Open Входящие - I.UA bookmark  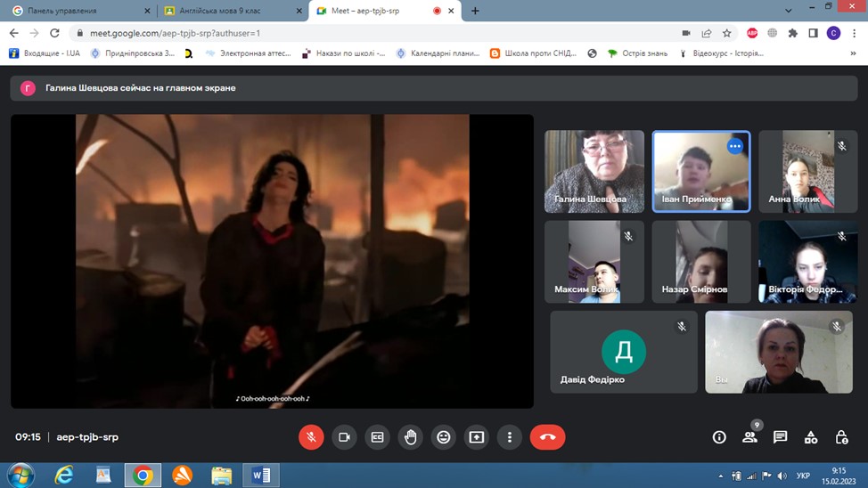[x=45, y=53]
